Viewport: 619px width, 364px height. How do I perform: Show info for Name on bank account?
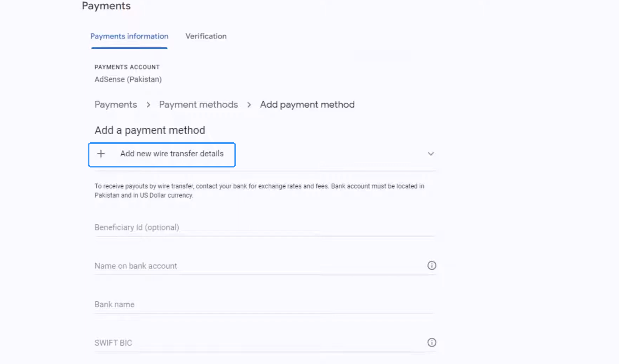[x=432, y=266]
